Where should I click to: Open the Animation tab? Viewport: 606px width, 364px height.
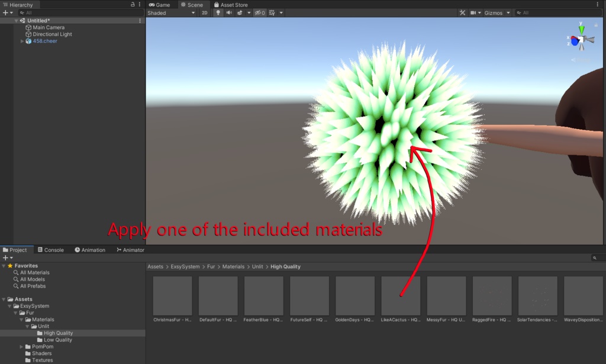coord(90,250)
